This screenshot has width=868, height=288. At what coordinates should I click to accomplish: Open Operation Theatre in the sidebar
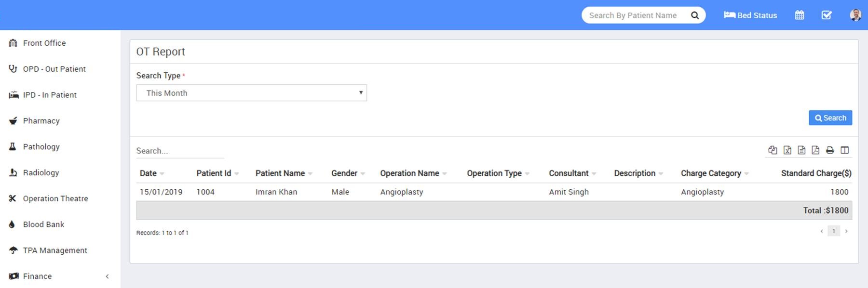[55, 198]
